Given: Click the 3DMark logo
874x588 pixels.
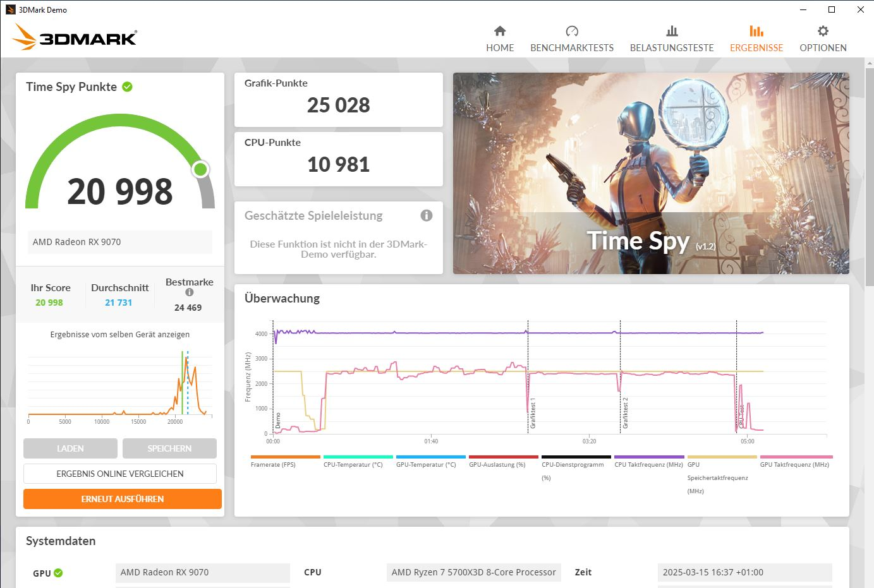Looking at the screenshot, I should (75, 37).
